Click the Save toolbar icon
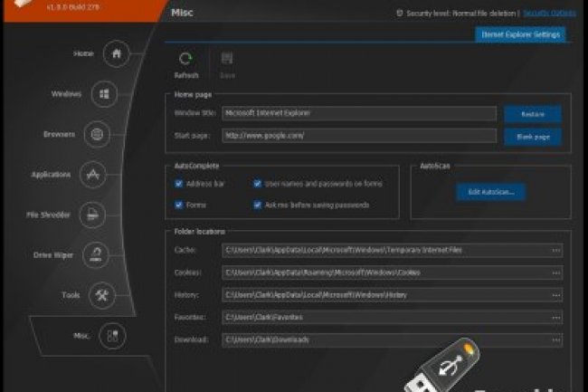588x392 pixels. tap(227, 59)
